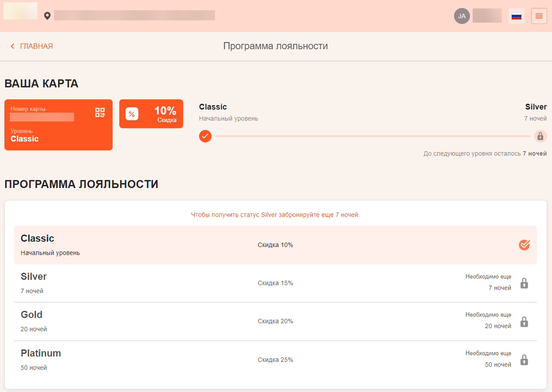Select the Platinum level row title
Viewport: 552px width, 392px height.
pyautogui.click(x=41, y=353)
